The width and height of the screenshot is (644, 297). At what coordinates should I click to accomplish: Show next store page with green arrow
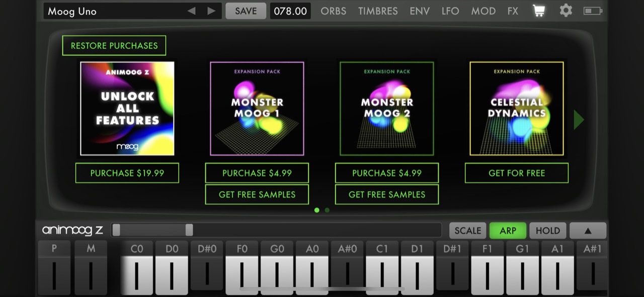coord(579,120)
